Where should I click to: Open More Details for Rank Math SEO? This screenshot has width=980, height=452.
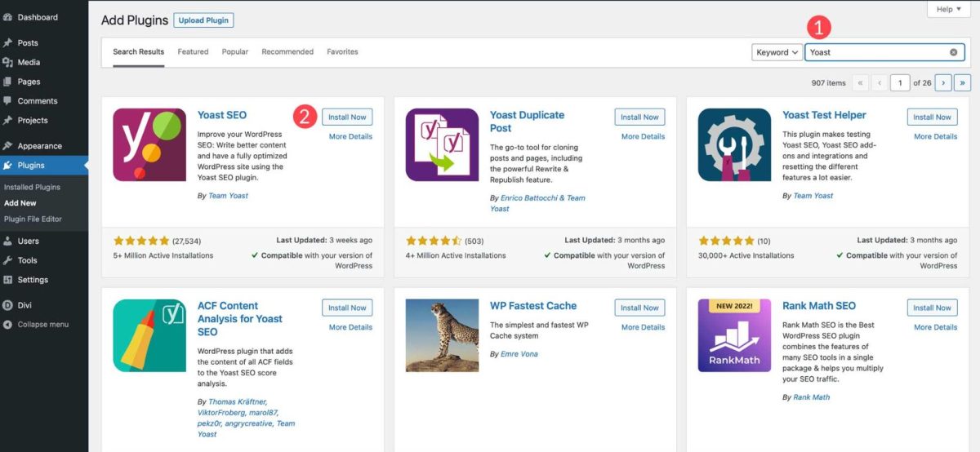click(935, 327)
